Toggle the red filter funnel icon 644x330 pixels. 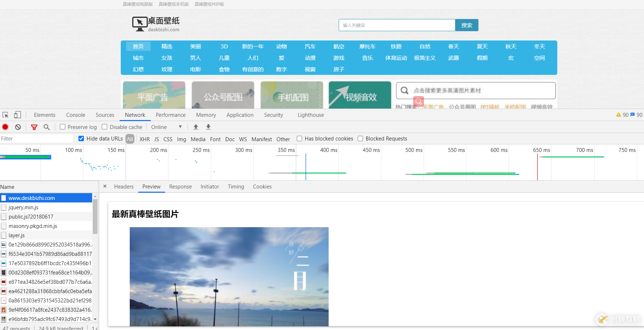tap(34, 127)
